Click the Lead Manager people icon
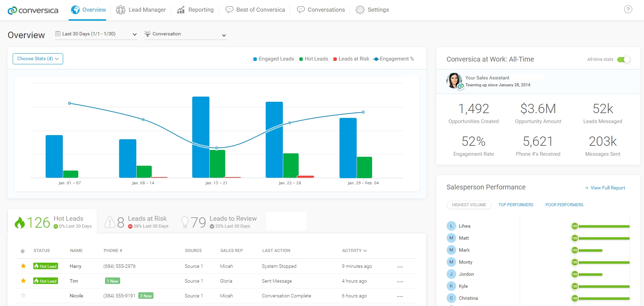This screenshot has width=644, height=306. pos(120,10)
